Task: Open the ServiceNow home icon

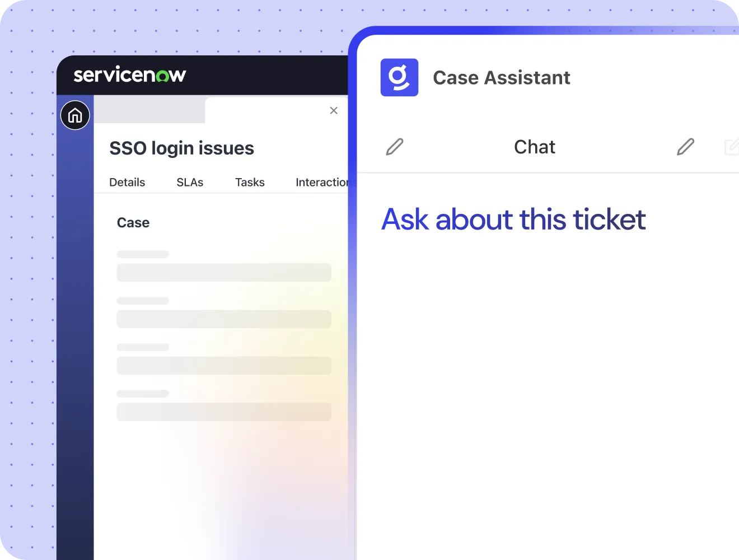Action: pos(75,115)
